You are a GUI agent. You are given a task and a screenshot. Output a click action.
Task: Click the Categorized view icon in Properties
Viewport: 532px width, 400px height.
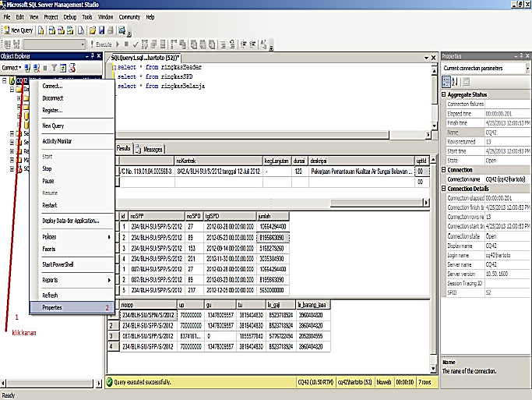(446, 82)
